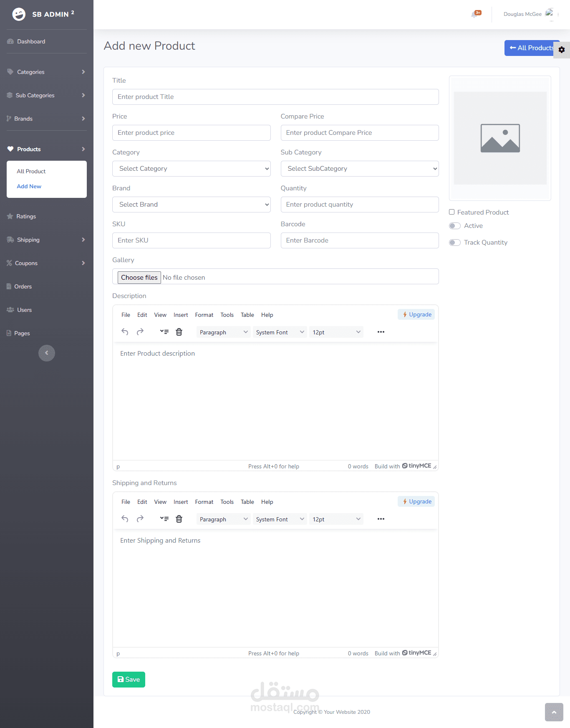Click redo in Description editor
Image resolution: width=570 pixels, height=728 pixels.
pos(140,332)
